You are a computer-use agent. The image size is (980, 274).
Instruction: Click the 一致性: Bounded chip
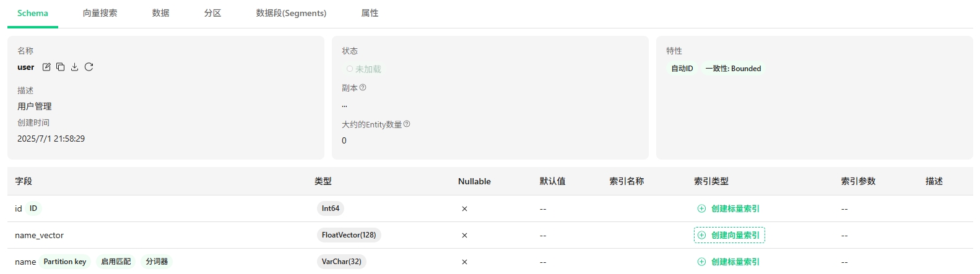click(733, 69)
